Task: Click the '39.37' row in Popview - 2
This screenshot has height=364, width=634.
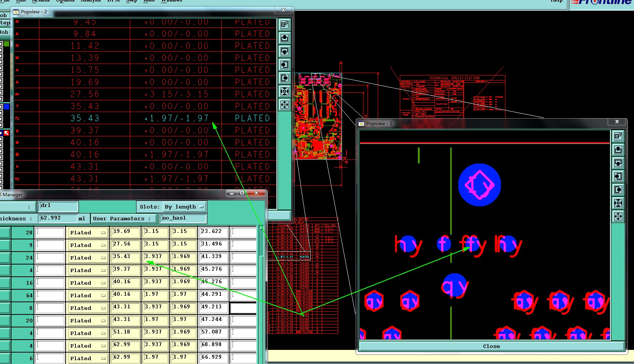Action: point(145,131)
